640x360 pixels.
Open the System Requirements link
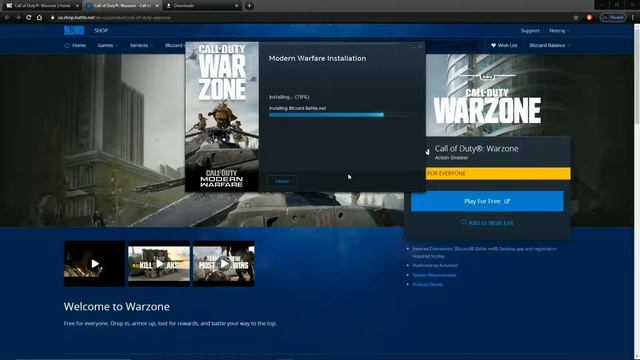(x=434, y=275)
